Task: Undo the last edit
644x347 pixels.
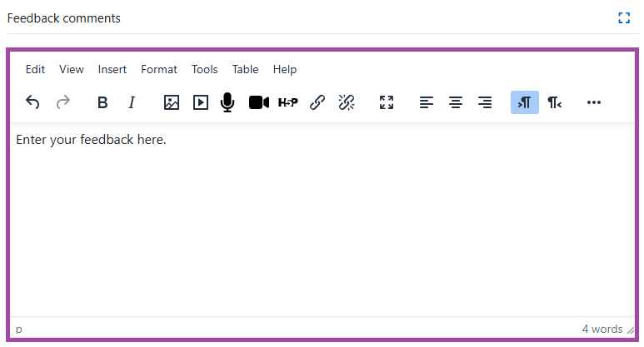Action: click(32, 102)
